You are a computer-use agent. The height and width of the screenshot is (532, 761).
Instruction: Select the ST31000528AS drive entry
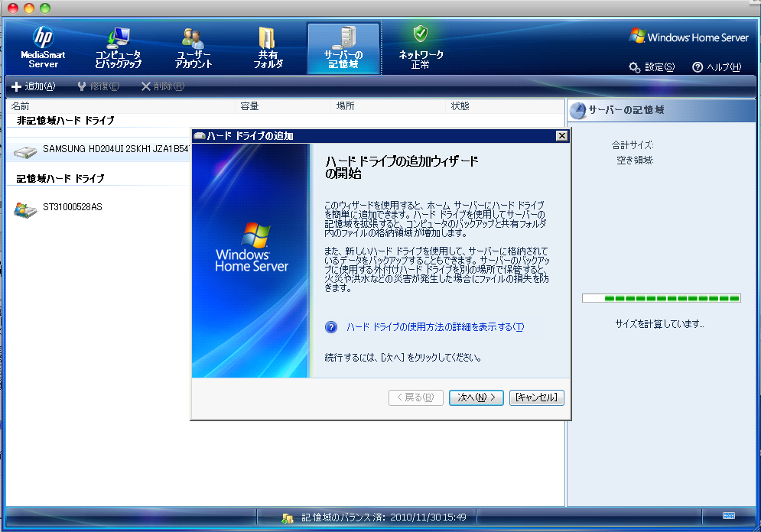tap(72, 207)
